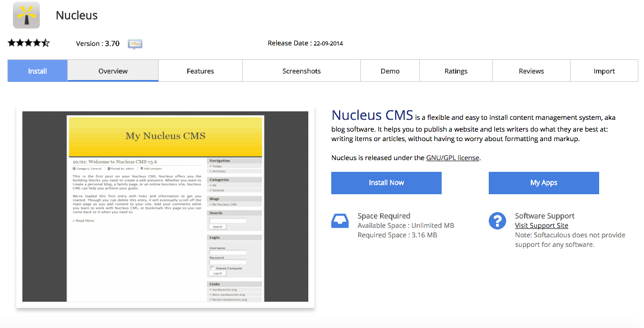This screenshot has height=328, width=644.
Task: Click the Nucleus app logo icon
Action: [26, 15]
